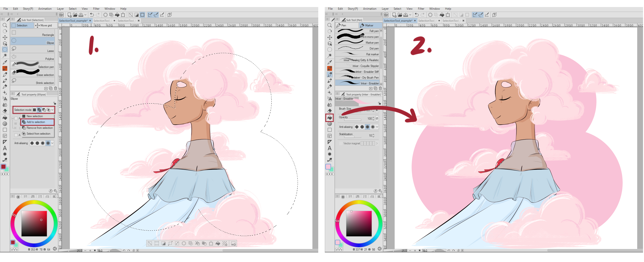Select the Lasso selection sub tool
Viewport: 644px width, 262px height.
pyautogui.click(x=33, y=49)
